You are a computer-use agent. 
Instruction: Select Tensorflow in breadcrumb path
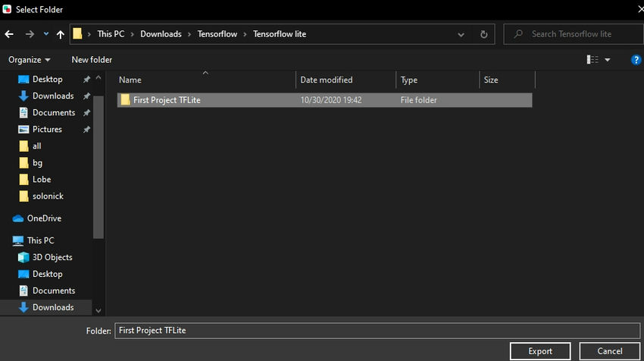pos(217,34)
